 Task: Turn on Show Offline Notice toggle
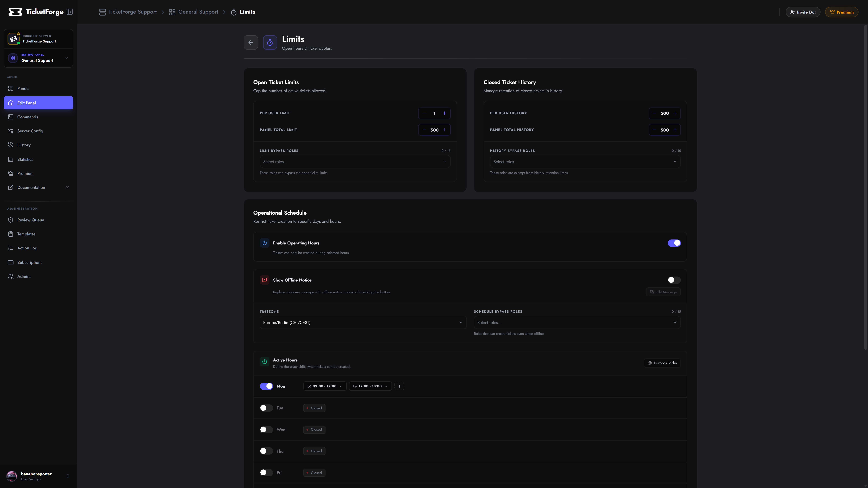click(674, 280)
